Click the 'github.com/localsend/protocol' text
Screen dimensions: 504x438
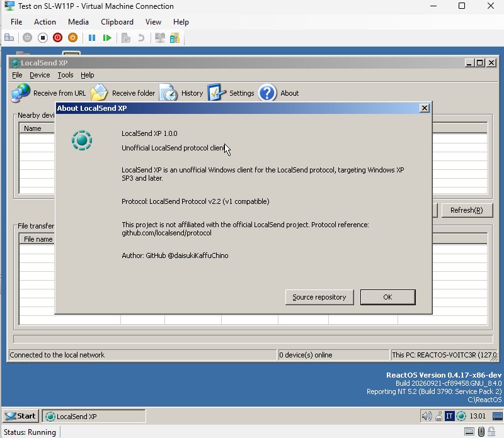(166, 233)
